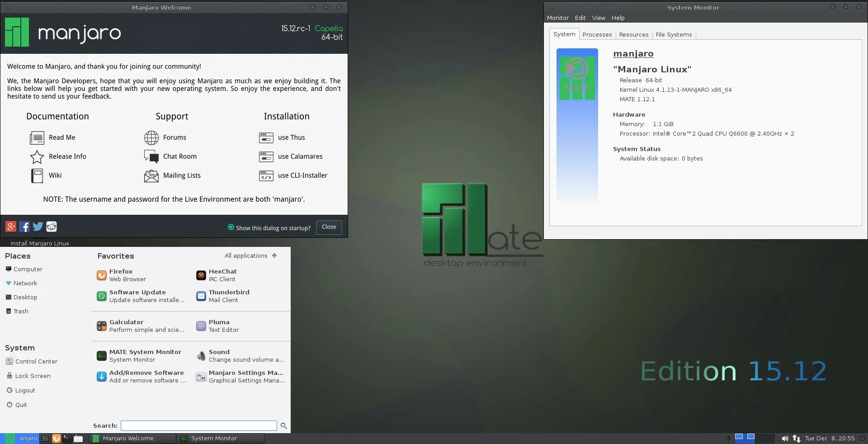
Task: Open the Edit menu in System Monitor
Action: coord(580,18)
